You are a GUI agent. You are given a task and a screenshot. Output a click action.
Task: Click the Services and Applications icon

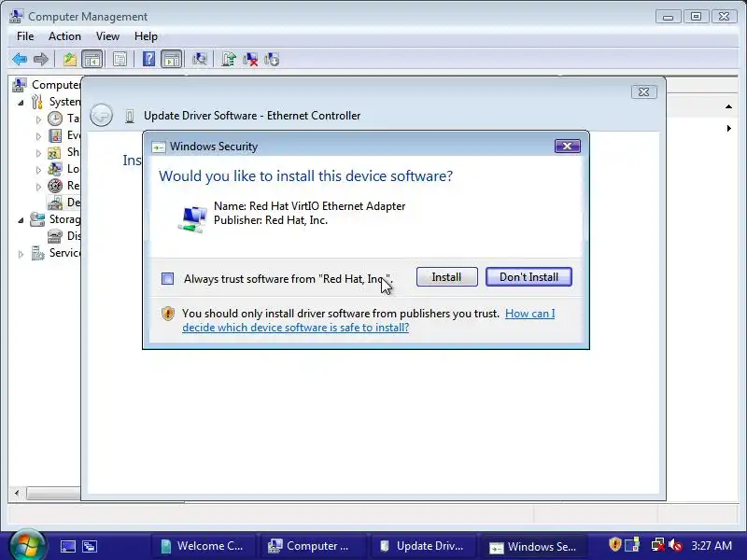pyautogui.click(x=37, y=253)
